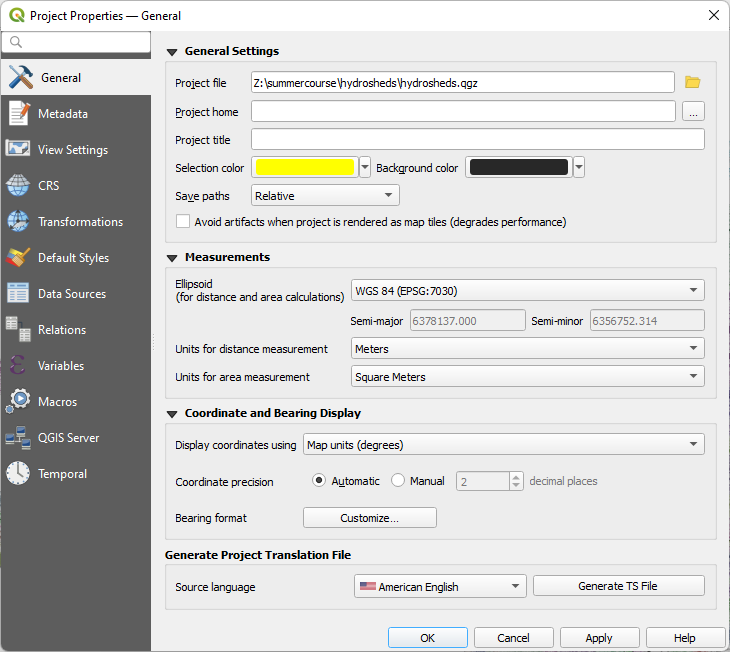Go to Transformations page

pos(76,221)
